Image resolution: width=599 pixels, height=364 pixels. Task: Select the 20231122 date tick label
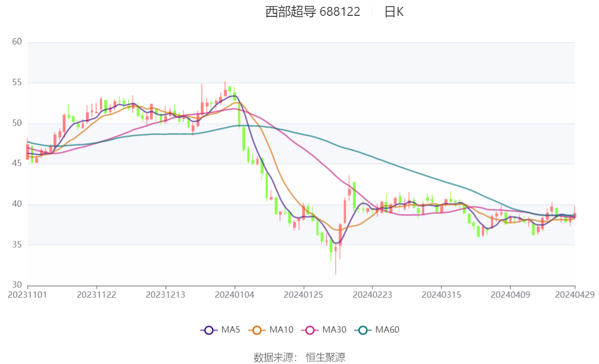97,295
